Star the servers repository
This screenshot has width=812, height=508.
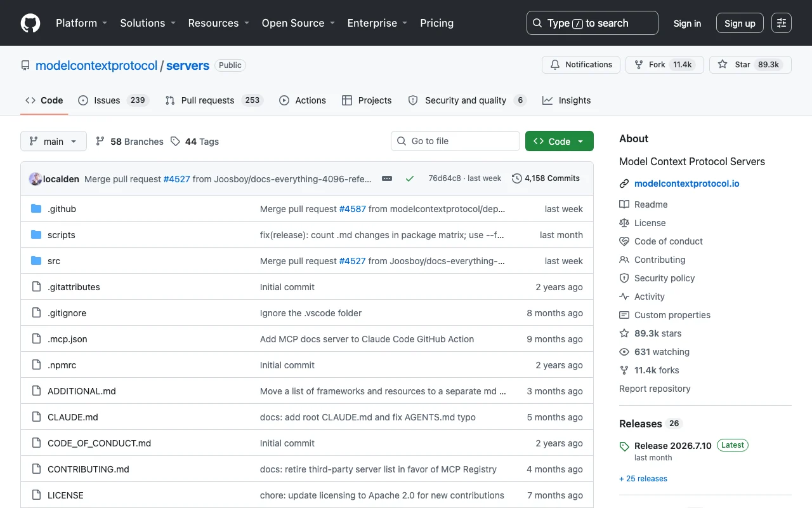750,65
